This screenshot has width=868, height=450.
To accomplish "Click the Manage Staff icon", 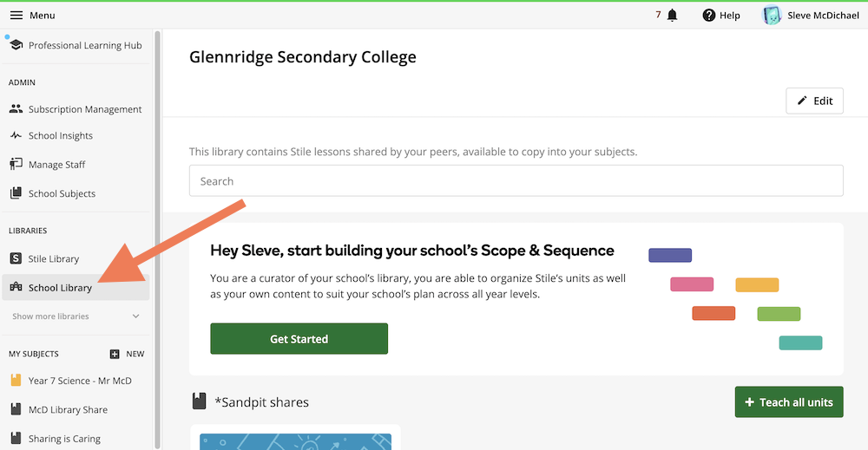I will [16, 165].
